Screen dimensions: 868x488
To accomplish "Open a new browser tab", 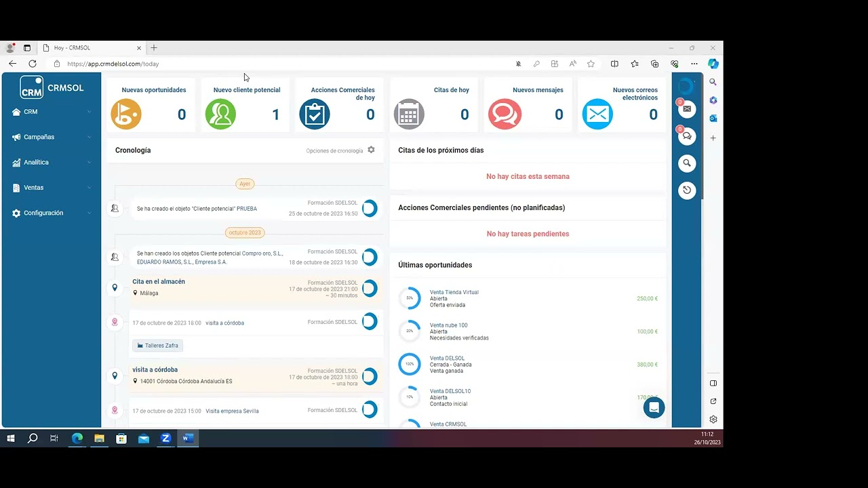I will point(154,48).
